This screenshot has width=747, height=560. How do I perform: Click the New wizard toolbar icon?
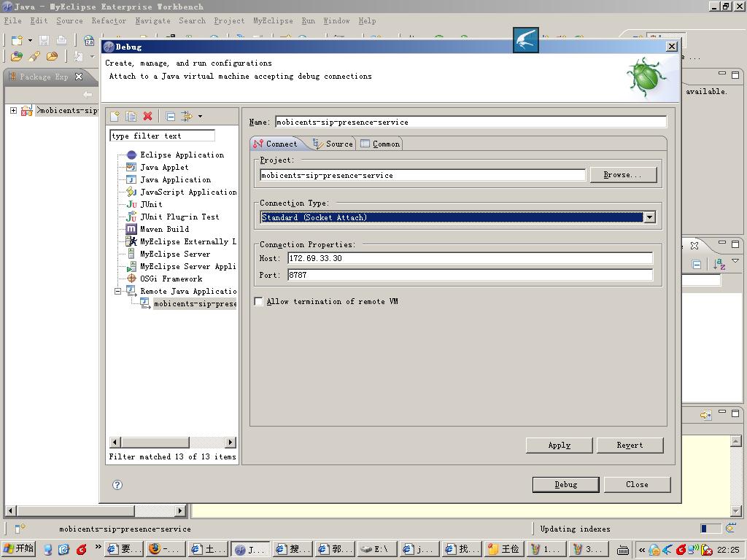pos(17,41)
